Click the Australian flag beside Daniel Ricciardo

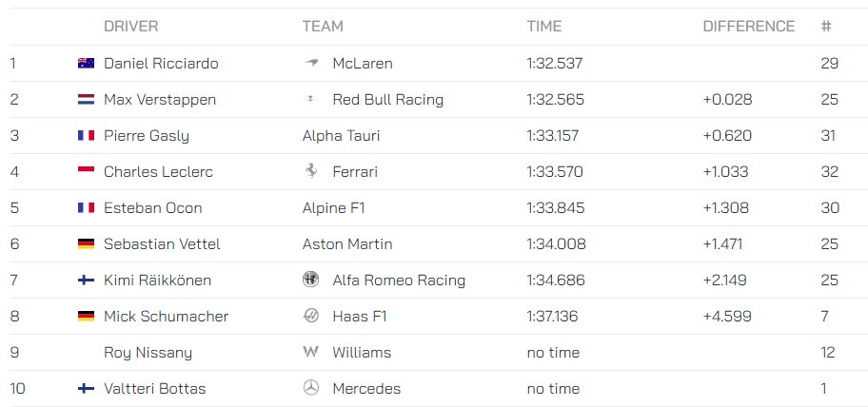[86, 63]
